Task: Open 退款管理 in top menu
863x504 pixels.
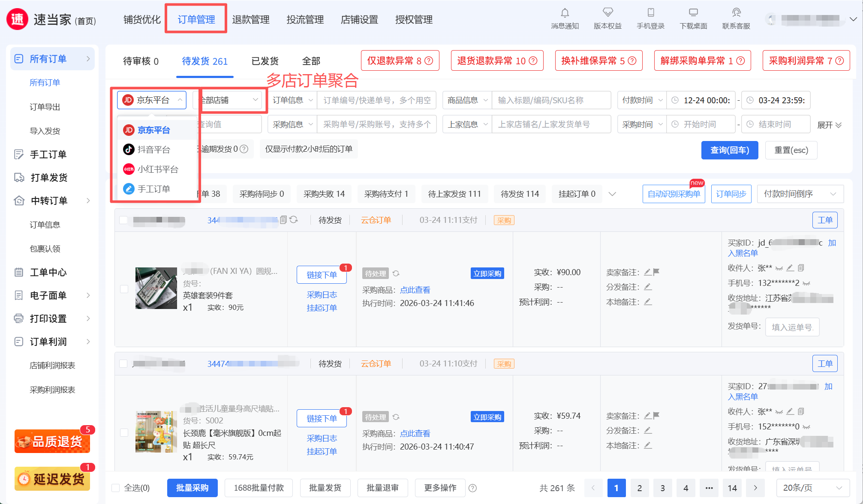Action: pyautogui.click(x=250, y=20)
